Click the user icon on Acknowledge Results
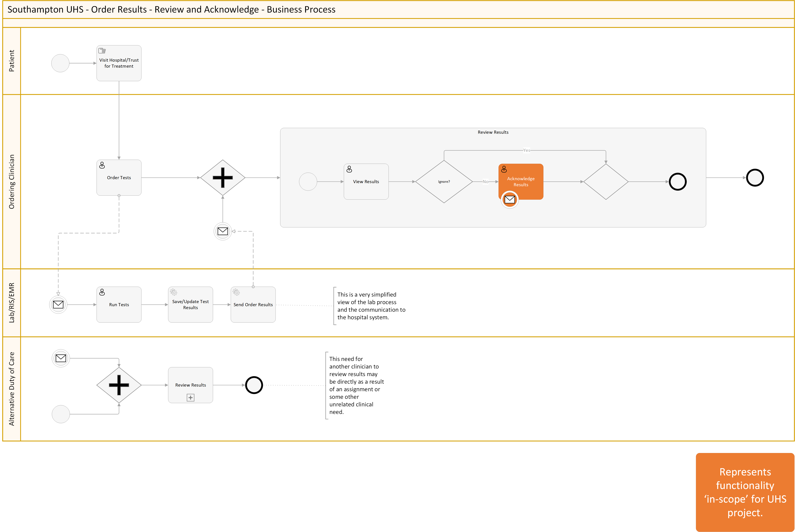This screenshot has height=532, width=795. [x=504, y=169]
